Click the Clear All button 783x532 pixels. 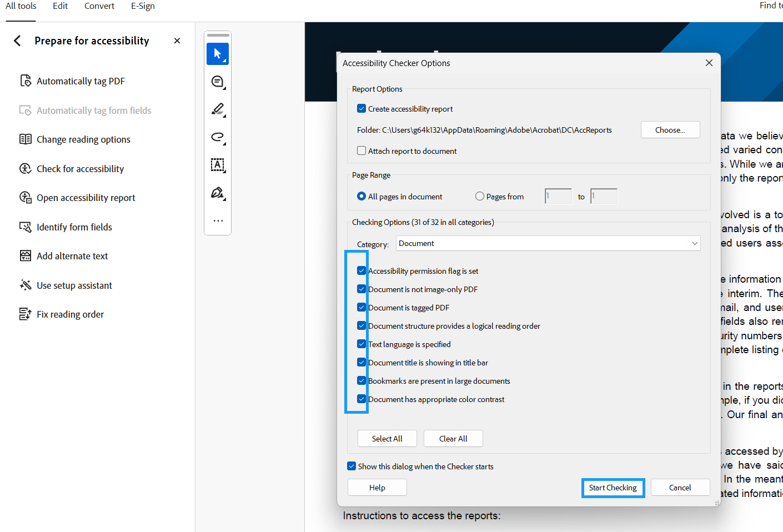click(x=453, y=438)
